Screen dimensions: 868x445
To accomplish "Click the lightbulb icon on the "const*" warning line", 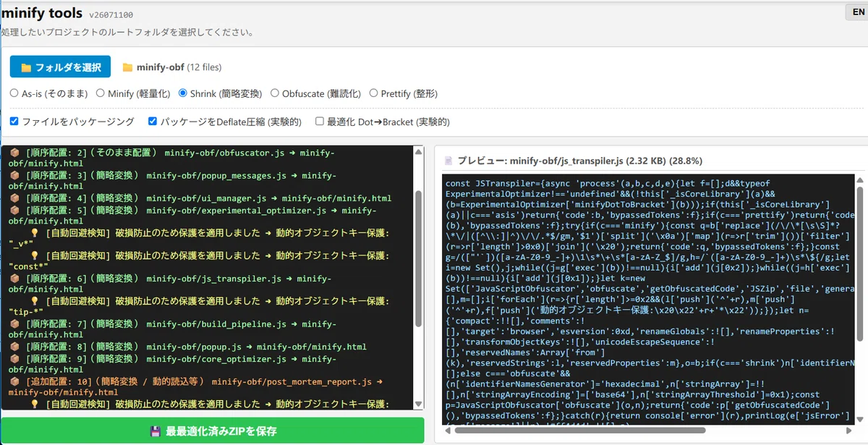I will tap(35, 255).
